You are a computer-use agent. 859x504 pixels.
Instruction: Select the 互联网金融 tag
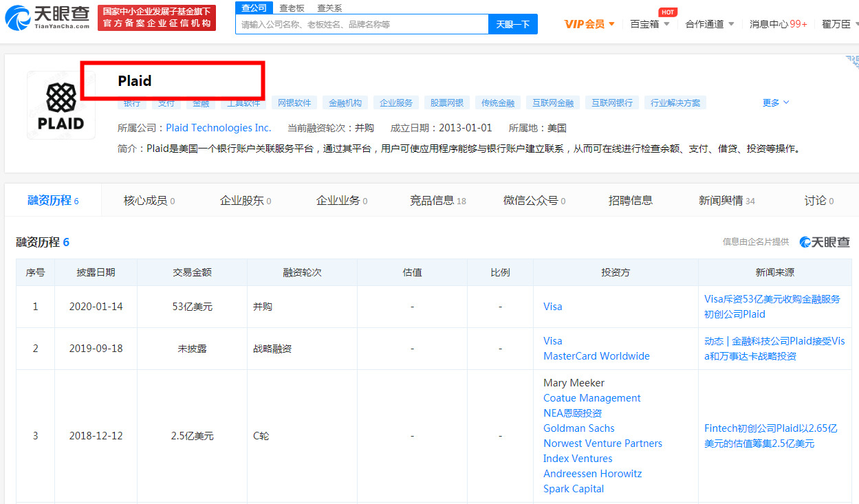coord(553,103)
